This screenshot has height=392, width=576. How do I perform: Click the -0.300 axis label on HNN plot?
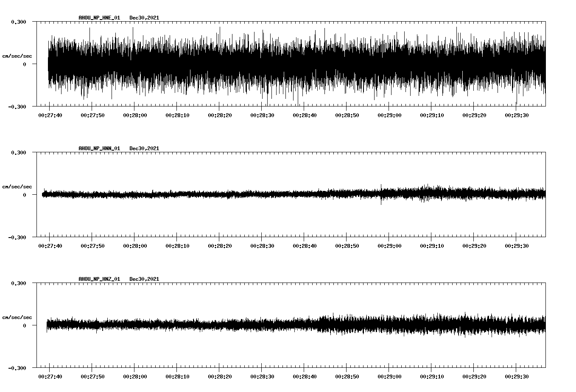(17, 237)
